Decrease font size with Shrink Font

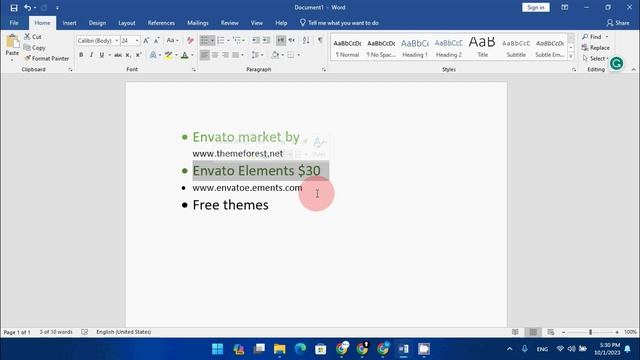coord(156,40)
